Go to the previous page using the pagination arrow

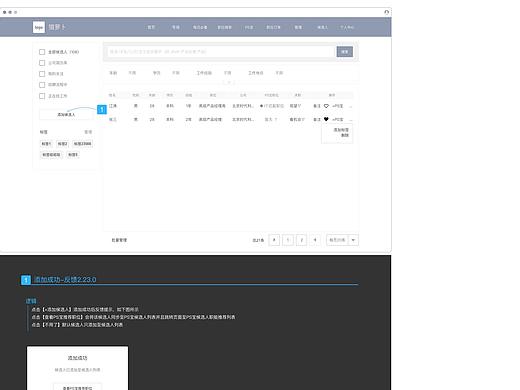[x=274, y=240]
